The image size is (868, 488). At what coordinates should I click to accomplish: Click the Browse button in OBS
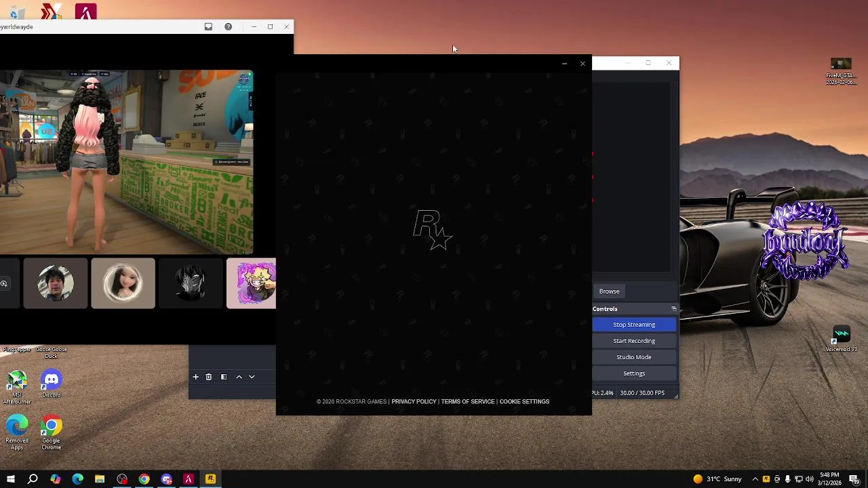(x=609, y=291)
